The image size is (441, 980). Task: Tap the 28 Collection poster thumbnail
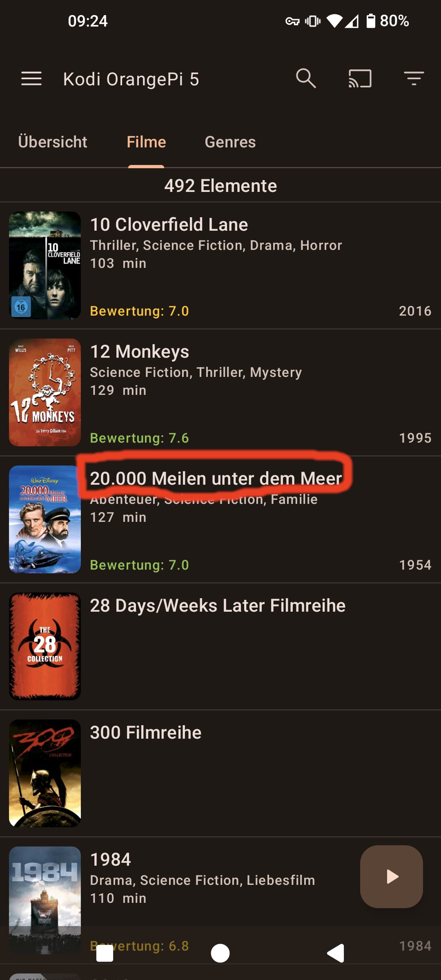click(45, 646)
